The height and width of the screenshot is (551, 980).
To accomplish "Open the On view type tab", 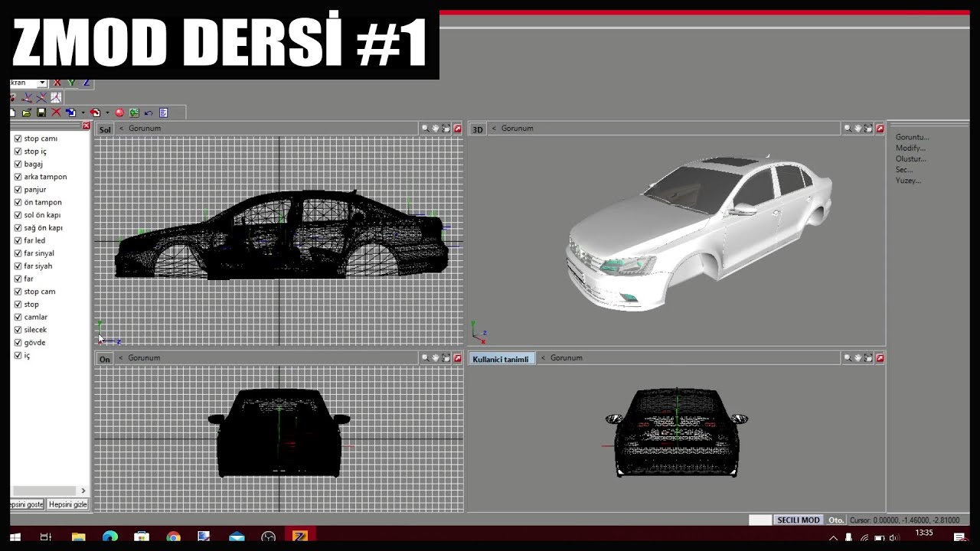I will (105, 359).
